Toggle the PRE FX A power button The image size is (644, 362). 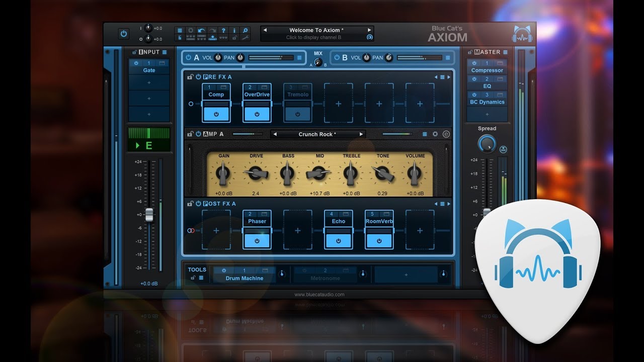198,77
